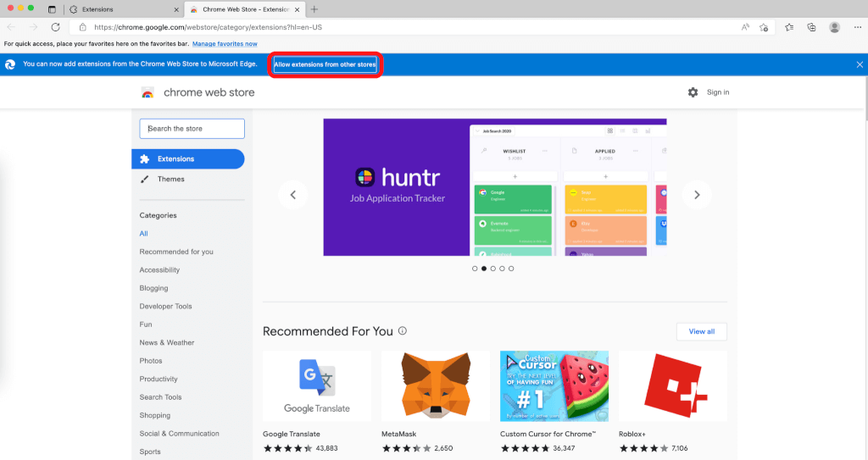
Task: Click the browser refresh button
Action: click(x=55, y=27)
